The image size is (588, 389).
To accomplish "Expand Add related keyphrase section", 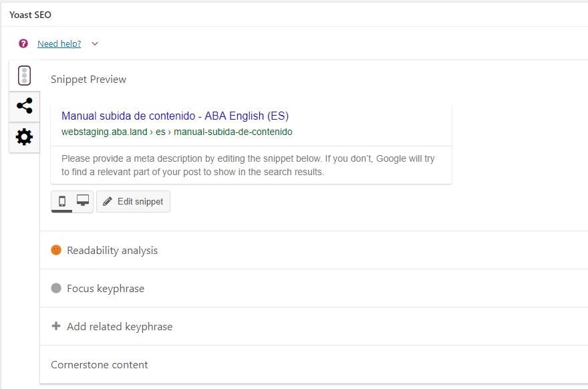I will click(x=120, y=327).
